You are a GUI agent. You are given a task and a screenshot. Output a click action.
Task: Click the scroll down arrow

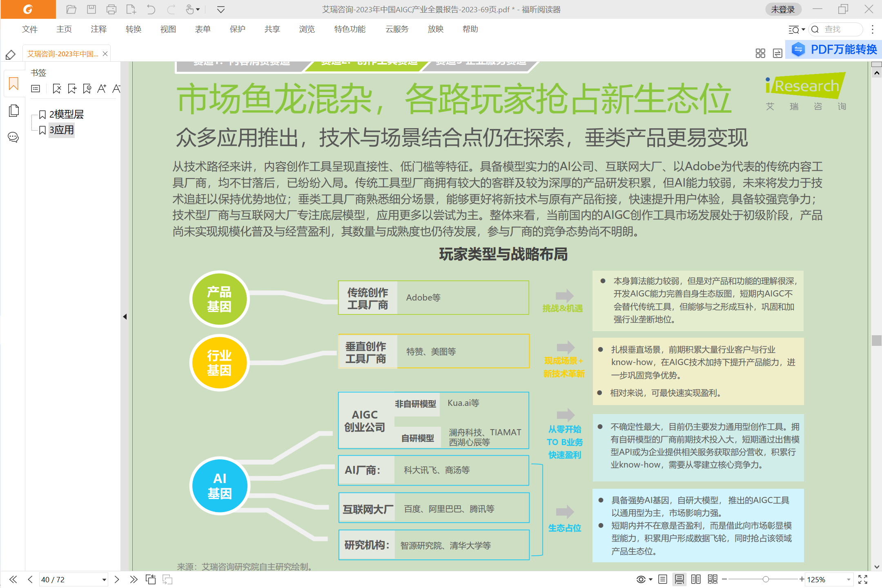pyautogui.click(x=877, y=567)
